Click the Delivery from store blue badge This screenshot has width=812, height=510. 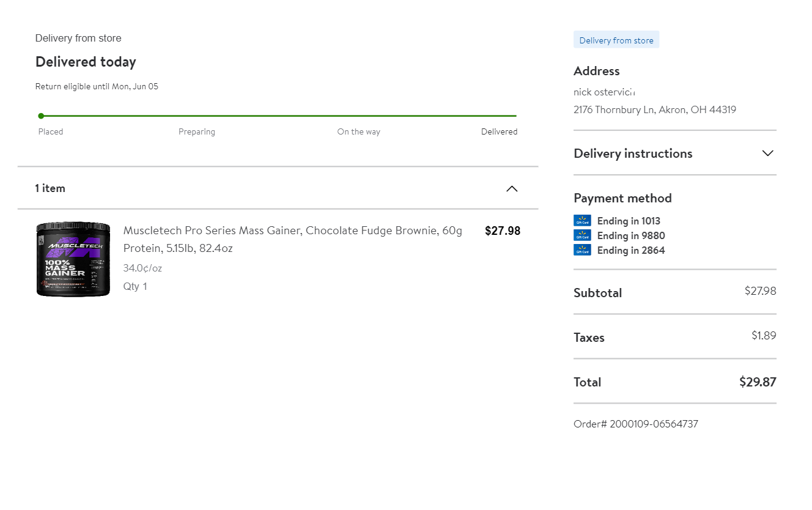(x=616, y=40)
